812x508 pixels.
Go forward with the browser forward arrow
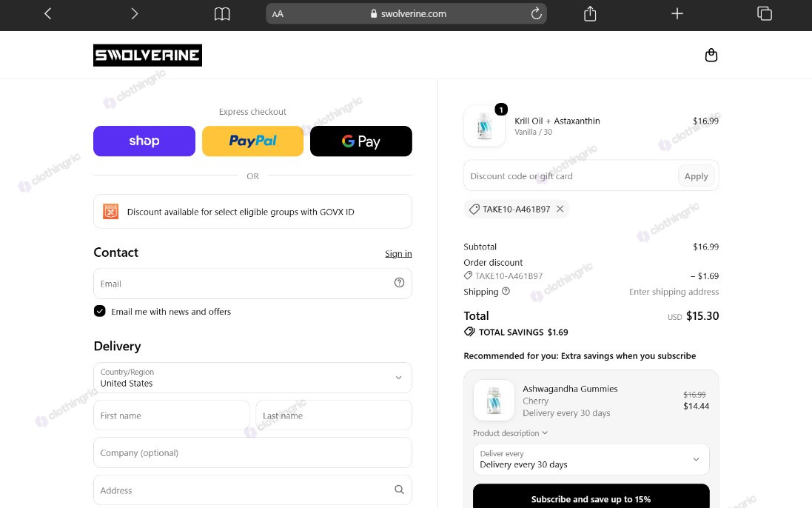click(134, 13)
